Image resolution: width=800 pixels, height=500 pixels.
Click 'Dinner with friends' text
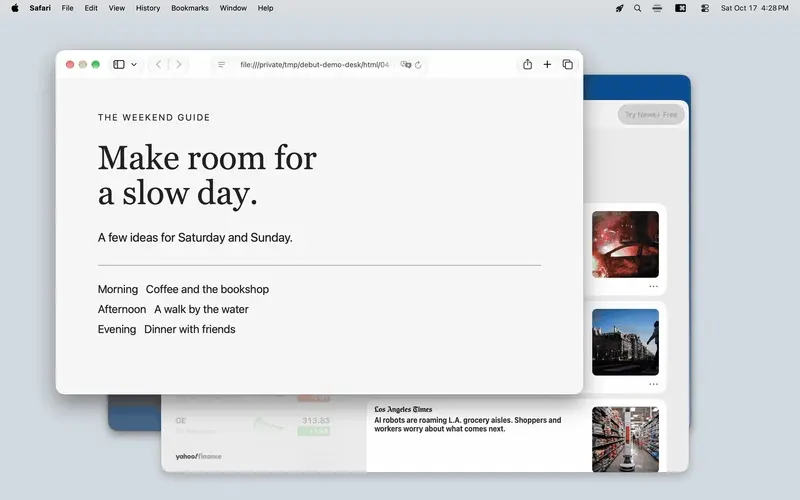point(190,330)
